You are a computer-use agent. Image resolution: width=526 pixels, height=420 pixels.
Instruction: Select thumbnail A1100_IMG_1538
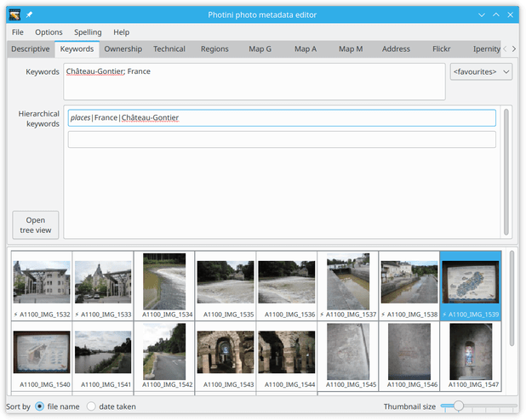[x=409, y=286]
